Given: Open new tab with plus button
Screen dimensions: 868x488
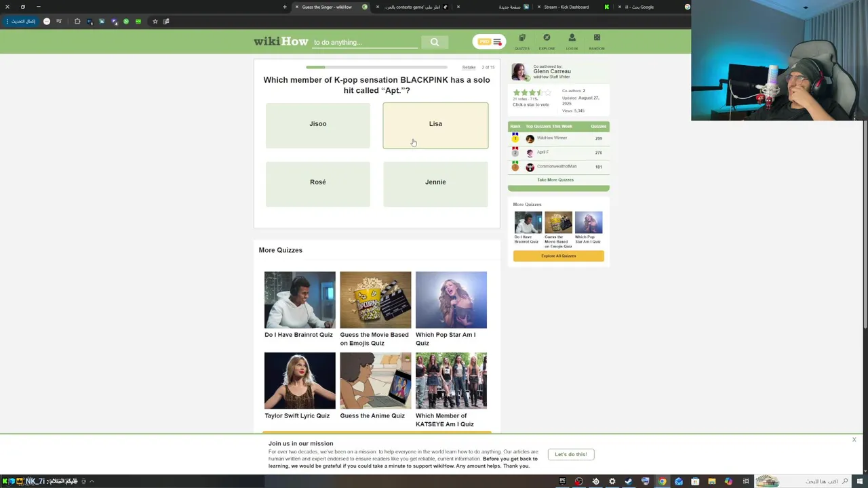Looking at the screenshot, I should (x=285, y=7).
